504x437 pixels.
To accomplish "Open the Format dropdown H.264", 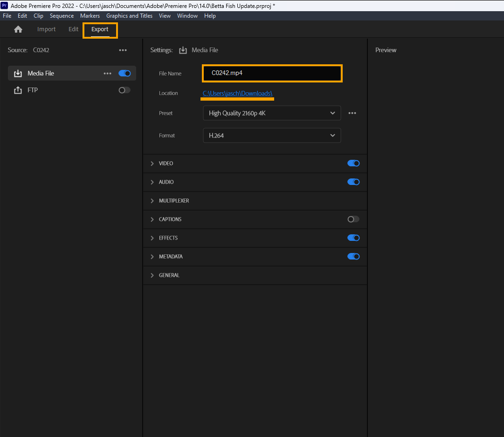I will 272,136.
